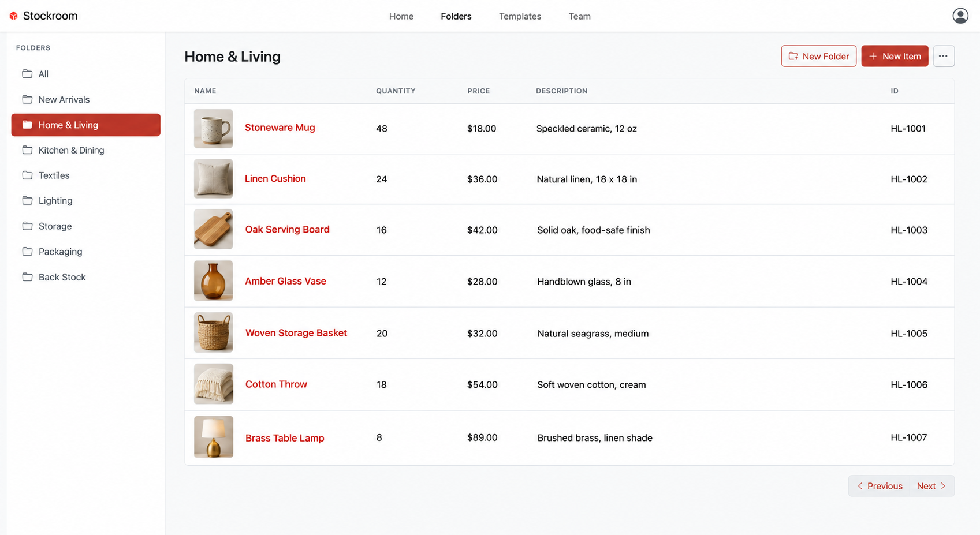The height and width of the screenshot is (535, 980).
Task: Click the New Item button
Action: click(x=895, y=56)
